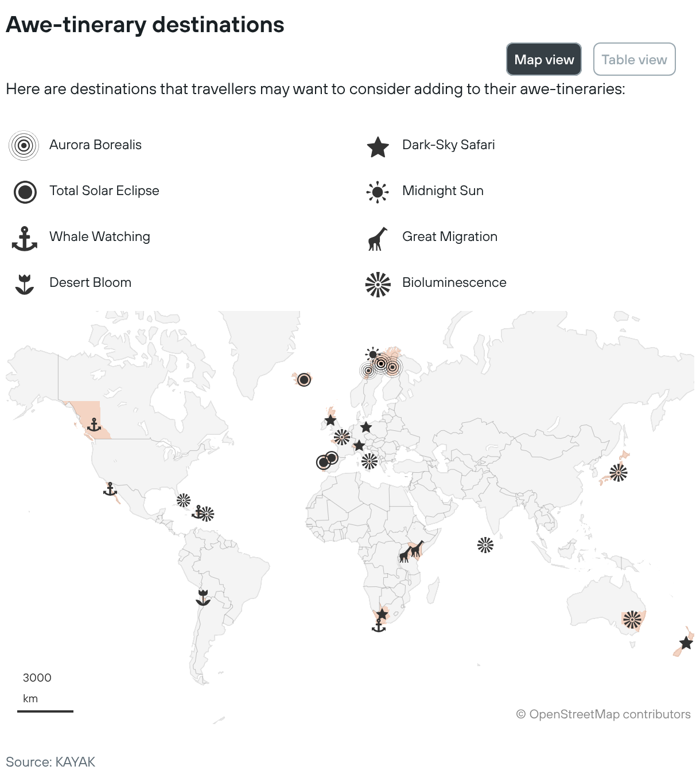Click the 3000 km scale bar
The height and width of the screenshot is (778, 700).
(x=45, y=711)
